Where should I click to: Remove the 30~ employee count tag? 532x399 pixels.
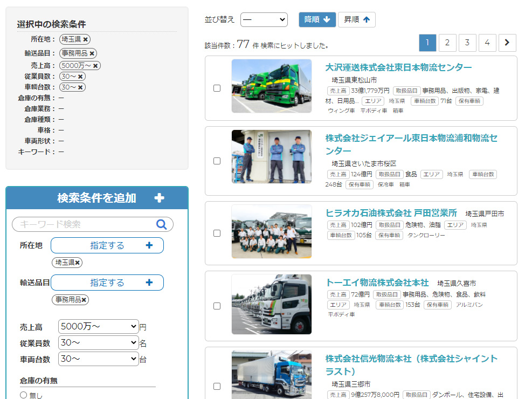pos(80,77)
